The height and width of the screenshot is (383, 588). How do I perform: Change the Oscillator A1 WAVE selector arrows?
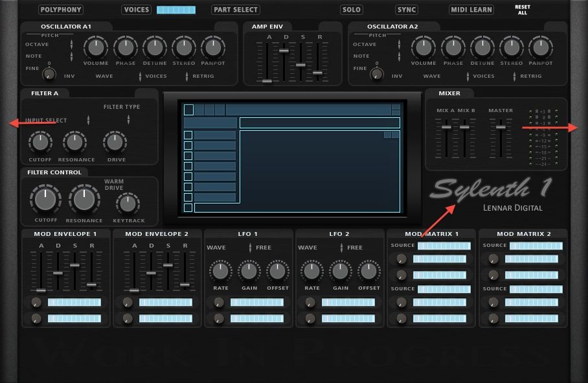[141, 76]
